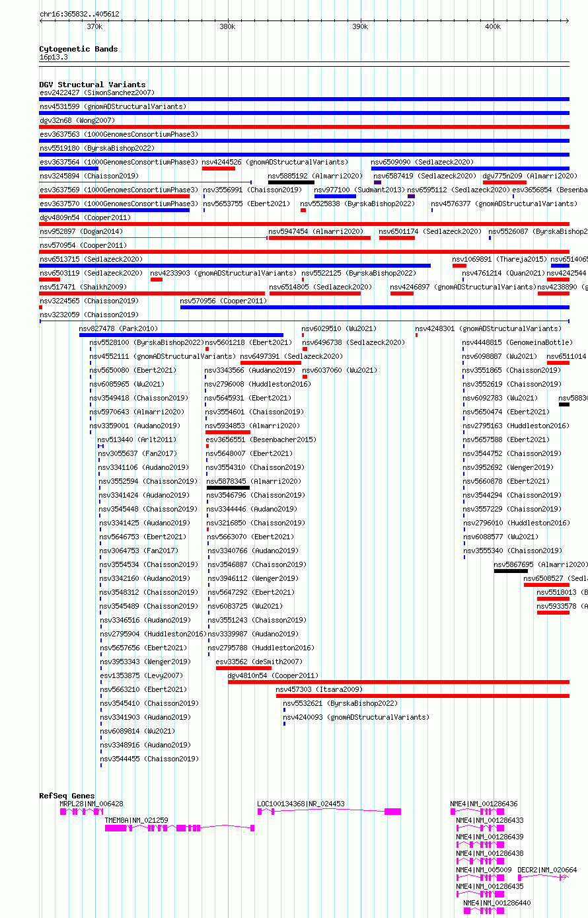Select the red dgv32n68 (Wong2007) variant bar
The width and height of the screenshot is (588, 918).
(x=304, y=127)
